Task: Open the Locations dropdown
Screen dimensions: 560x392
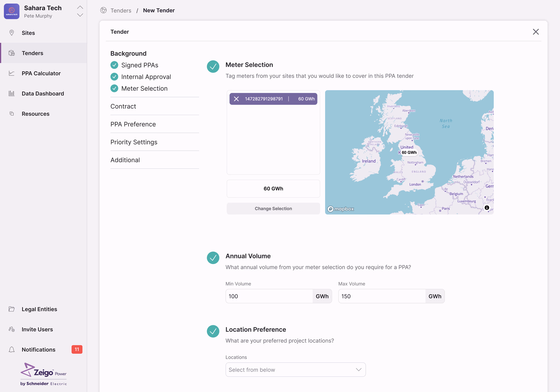Action: [296, 370]
